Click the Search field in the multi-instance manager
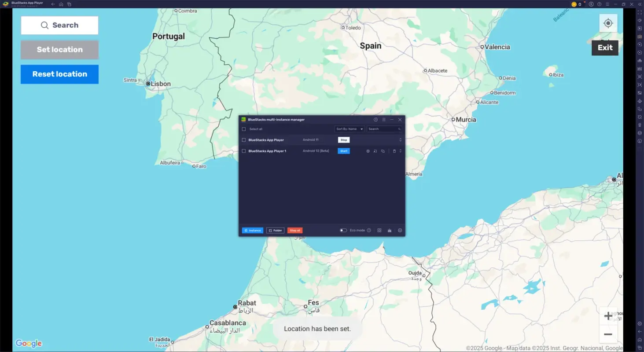 click(x=382, y=129)
